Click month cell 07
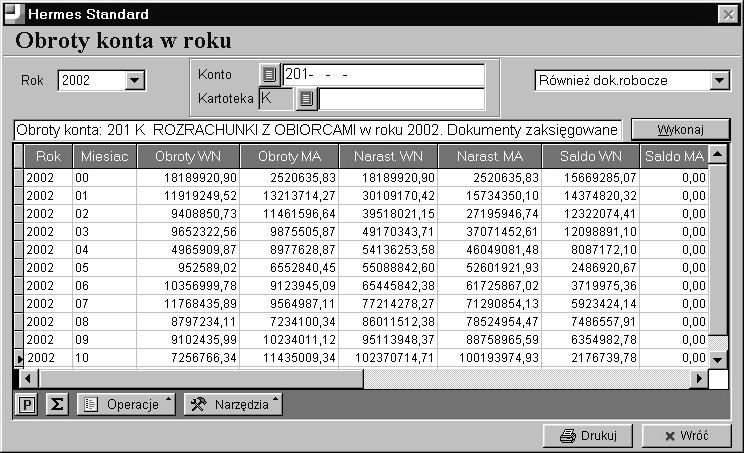This screenshot has width=744, height=453. click(x=104, y=304)
